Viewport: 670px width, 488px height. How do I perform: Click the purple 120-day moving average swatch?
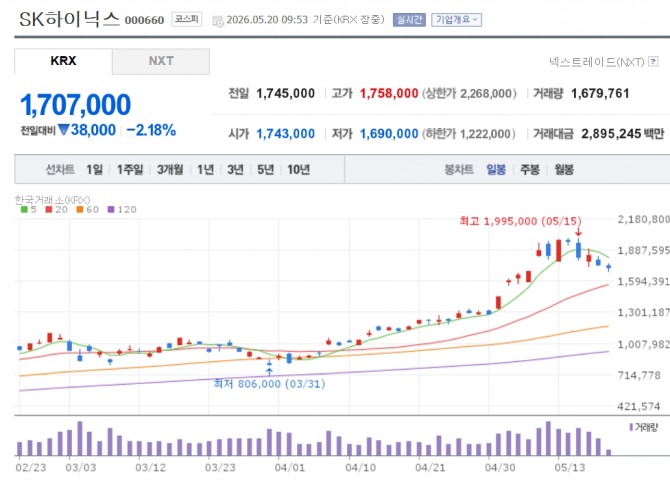point(111,209)
